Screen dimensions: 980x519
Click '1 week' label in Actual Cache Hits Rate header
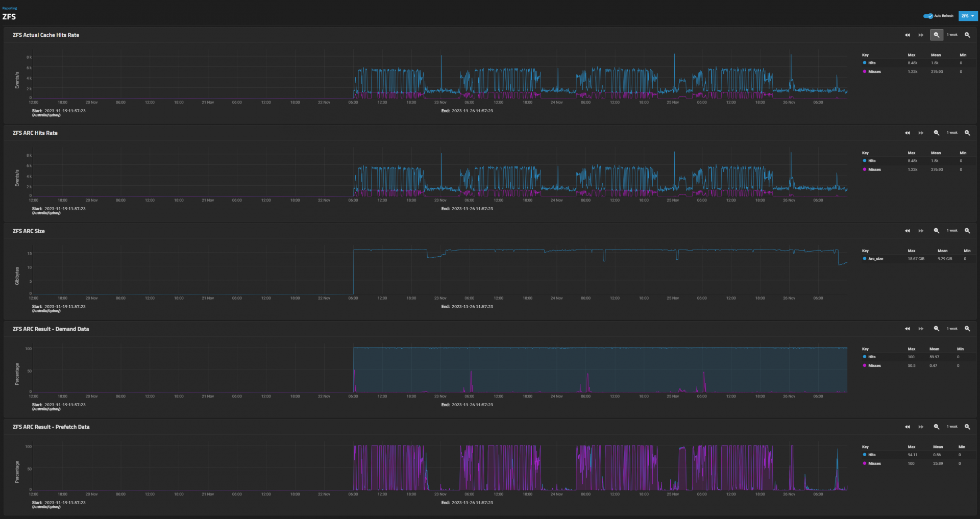(952, 35)
